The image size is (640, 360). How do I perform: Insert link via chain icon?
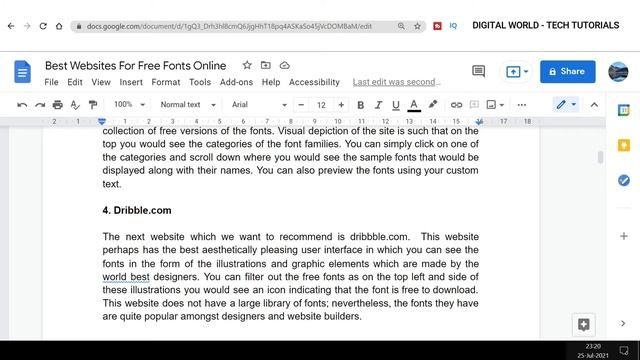[456, 105]
